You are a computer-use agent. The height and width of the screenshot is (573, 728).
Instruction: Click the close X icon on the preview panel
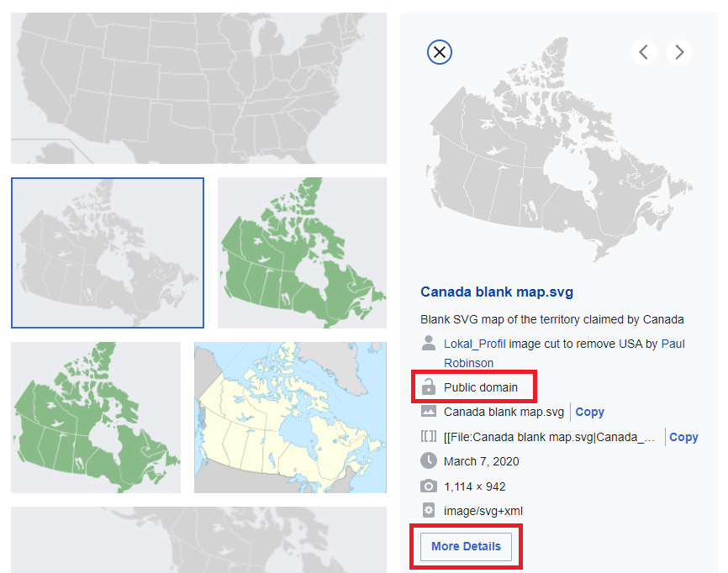[439, 52]
